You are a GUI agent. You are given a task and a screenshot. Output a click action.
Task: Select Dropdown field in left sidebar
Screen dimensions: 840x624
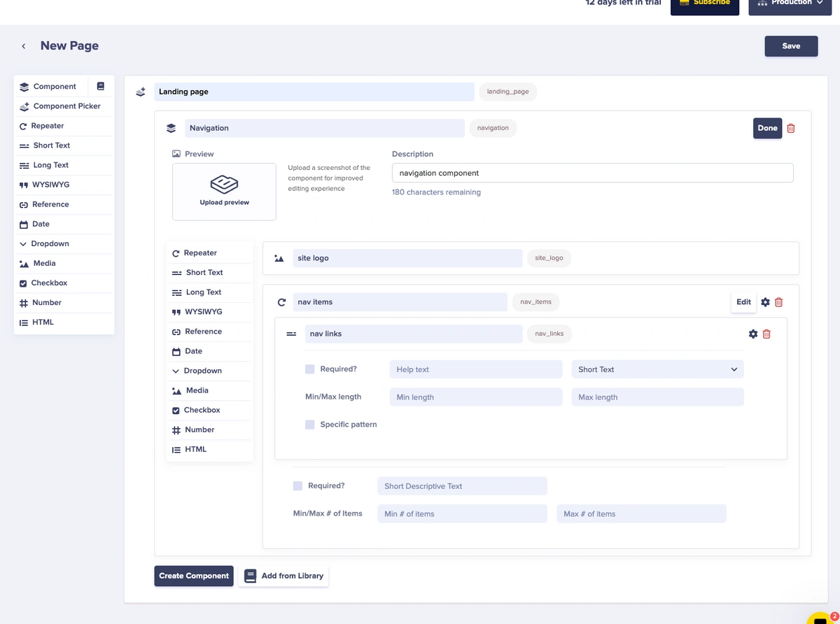50,244
